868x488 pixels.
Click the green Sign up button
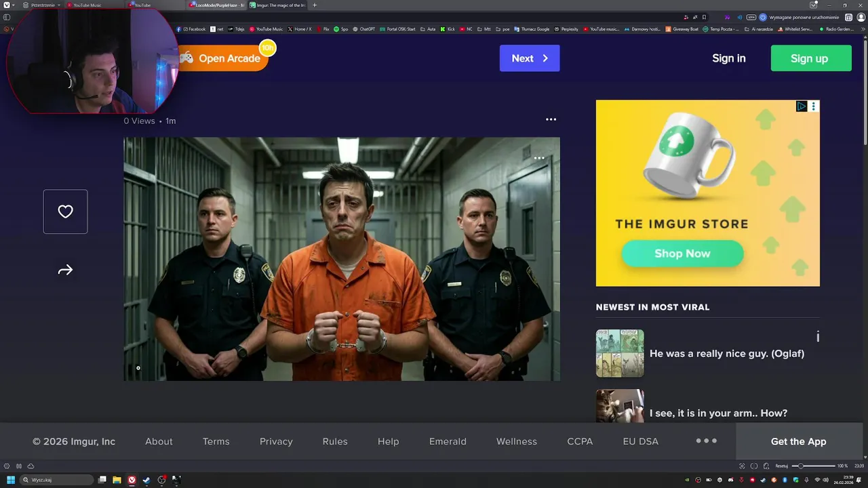(x=811, y=58)
